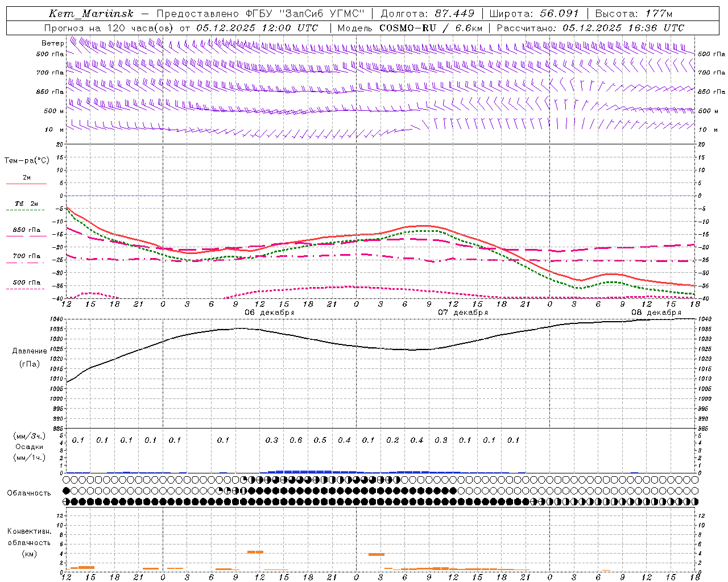Click the 'Высота: 177м' elevation text

(x=634, y=14)
